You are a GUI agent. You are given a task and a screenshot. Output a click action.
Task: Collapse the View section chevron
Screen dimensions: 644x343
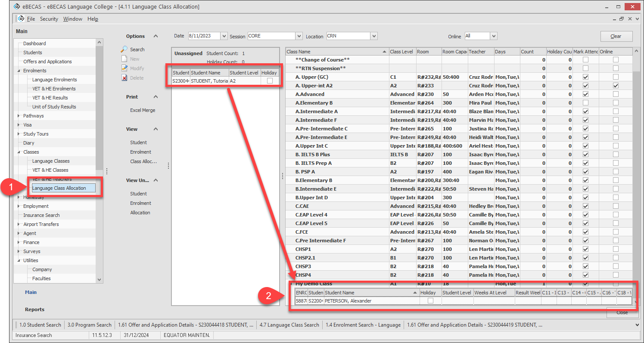[x=156, y=129]
